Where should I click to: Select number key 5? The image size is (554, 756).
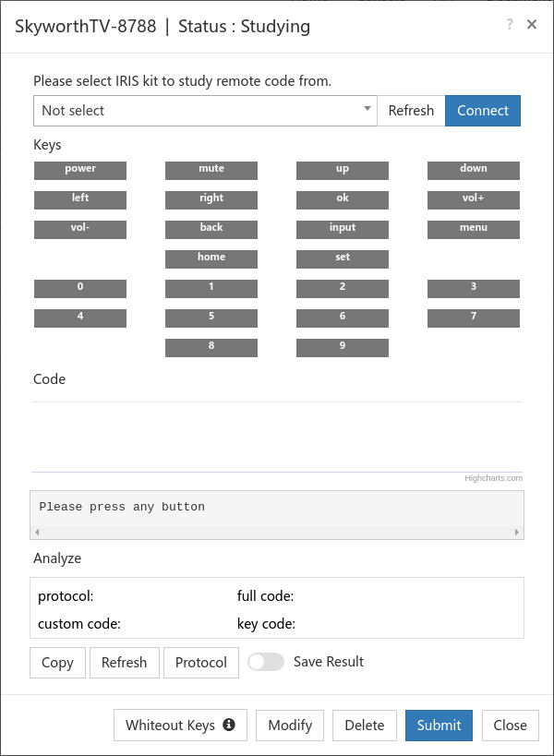click(211, 318)
